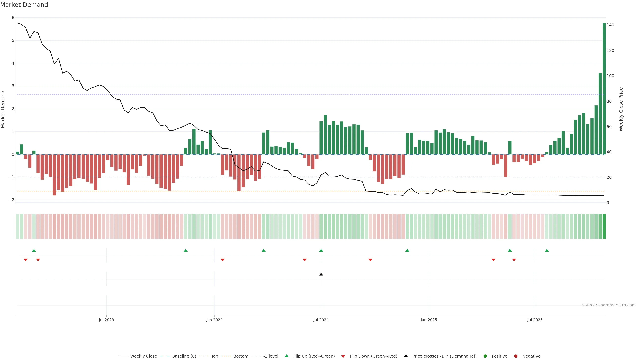The image size is (644, 362).
Task: Click the green Flip Up legend triangle
Action: pyautogui.click(x=287, y=356)
